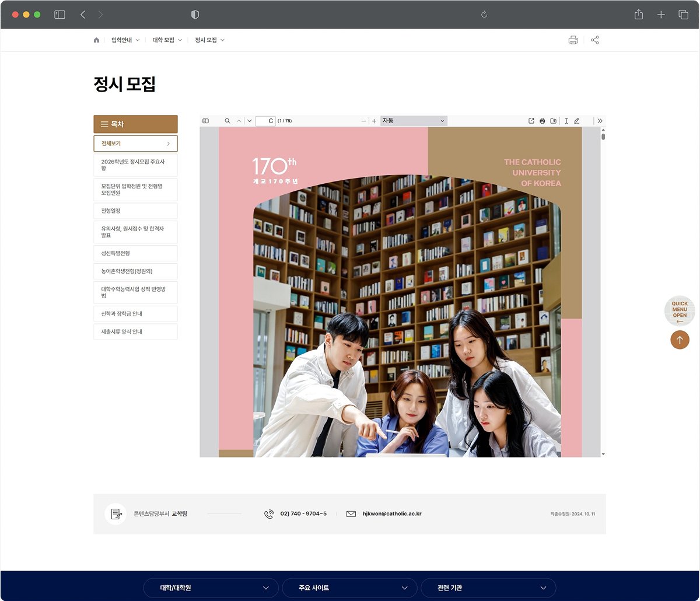Click the 최종수정일: 2024. 10. 11 text
Viewport: 700px width, 601px height.
point(573,514)
